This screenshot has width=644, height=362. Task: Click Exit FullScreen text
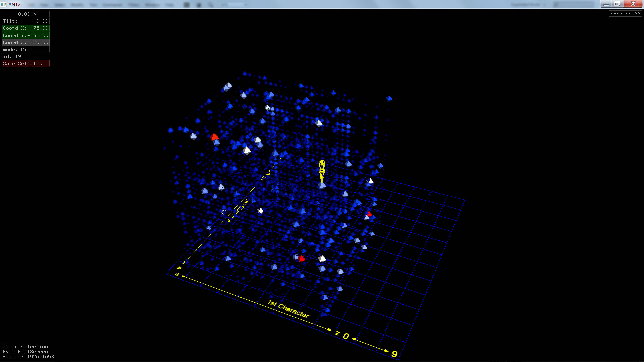pos(25,352)
